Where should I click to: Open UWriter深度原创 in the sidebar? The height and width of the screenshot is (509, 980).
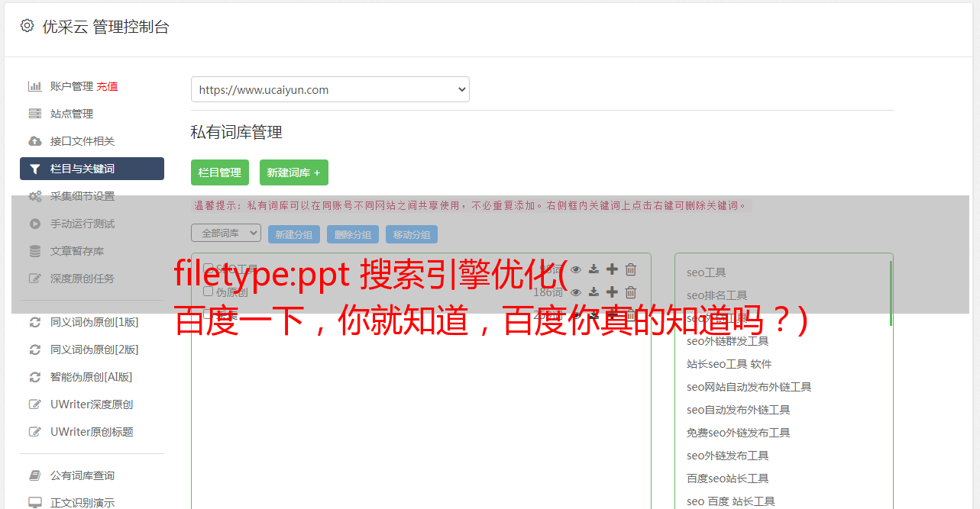(x=92, y=404)
